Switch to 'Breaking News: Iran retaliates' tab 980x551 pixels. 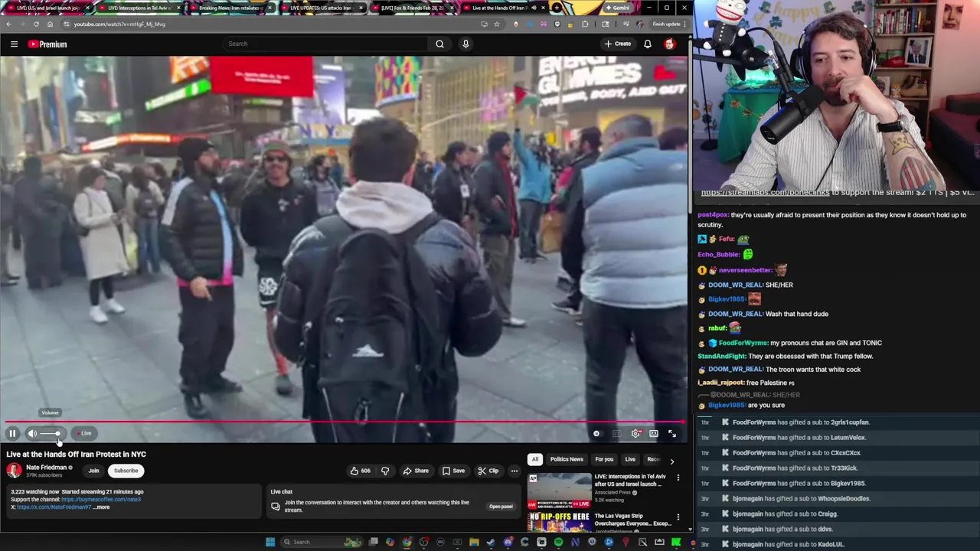click(230, 8)
